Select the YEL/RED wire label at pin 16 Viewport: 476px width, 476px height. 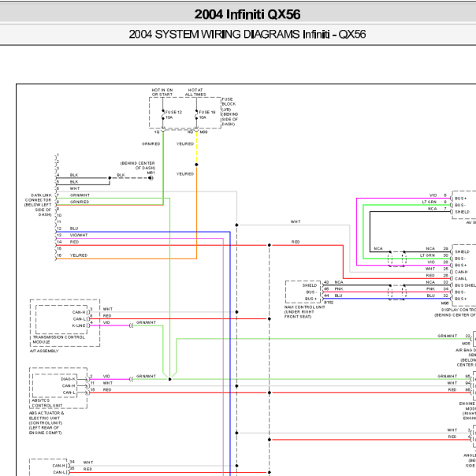(79, 255)
